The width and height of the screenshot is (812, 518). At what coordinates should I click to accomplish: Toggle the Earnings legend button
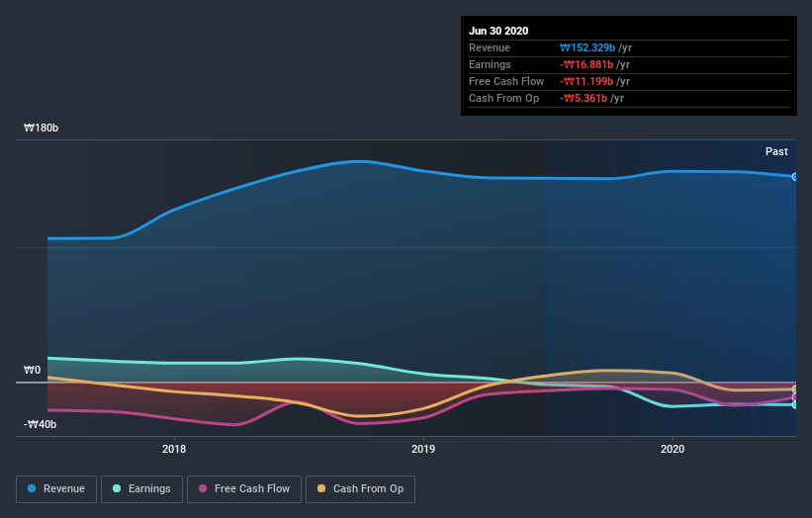[141, 489]
